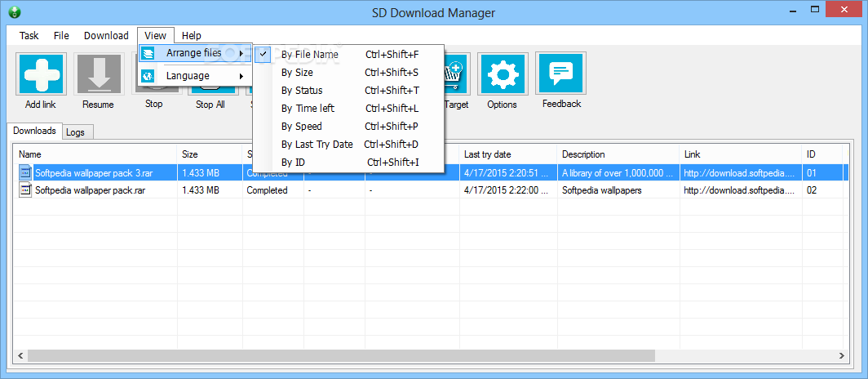Open the Task menu

29,35
